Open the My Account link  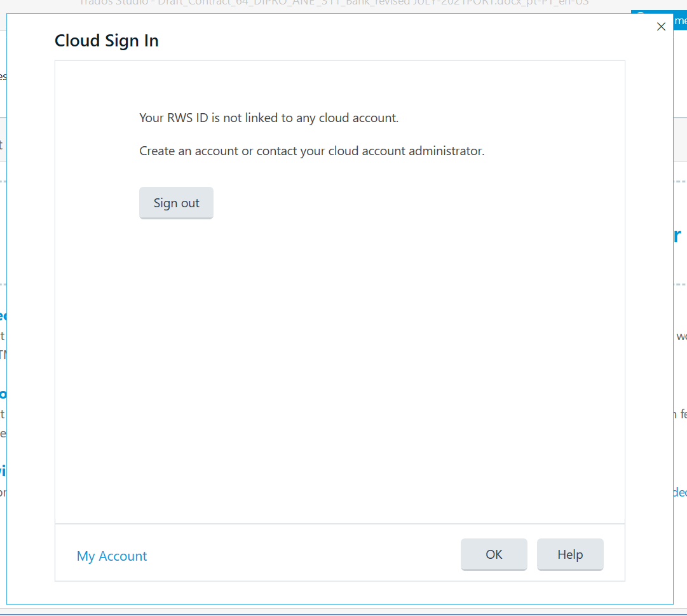click(111, 556)
